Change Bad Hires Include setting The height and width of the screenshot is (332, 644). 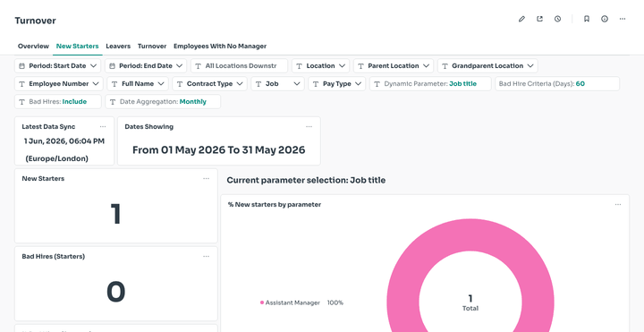click(x=58, y=101)
